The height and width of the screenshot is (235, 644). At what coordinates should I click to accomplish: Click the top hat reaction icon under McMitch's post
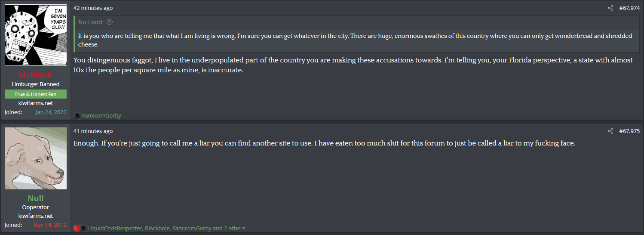(77, 115)
